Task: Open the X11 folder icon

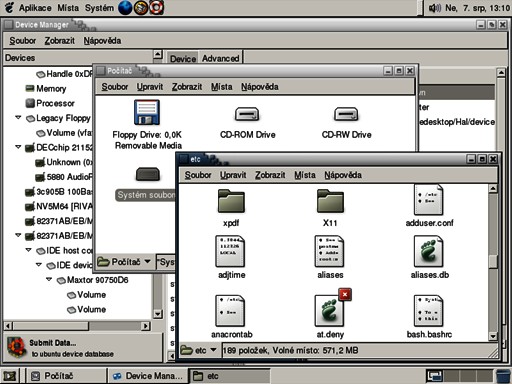Action: 330,201
